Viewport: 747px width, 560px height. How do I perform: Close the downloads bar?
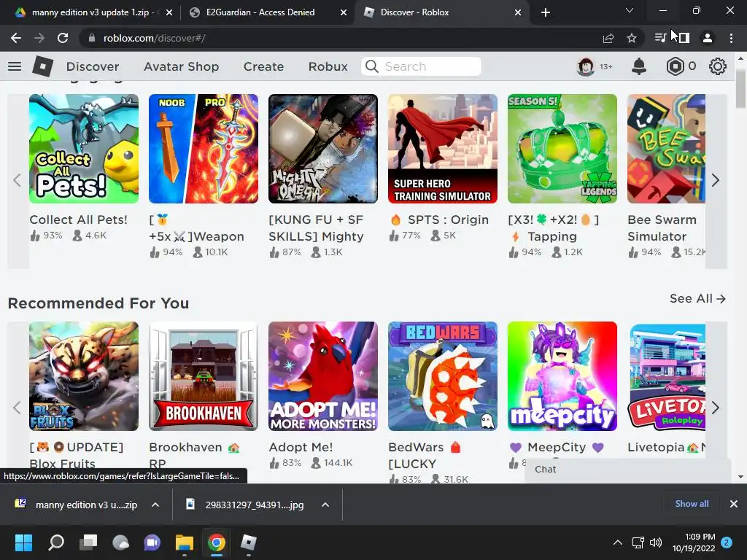(734, 504)
